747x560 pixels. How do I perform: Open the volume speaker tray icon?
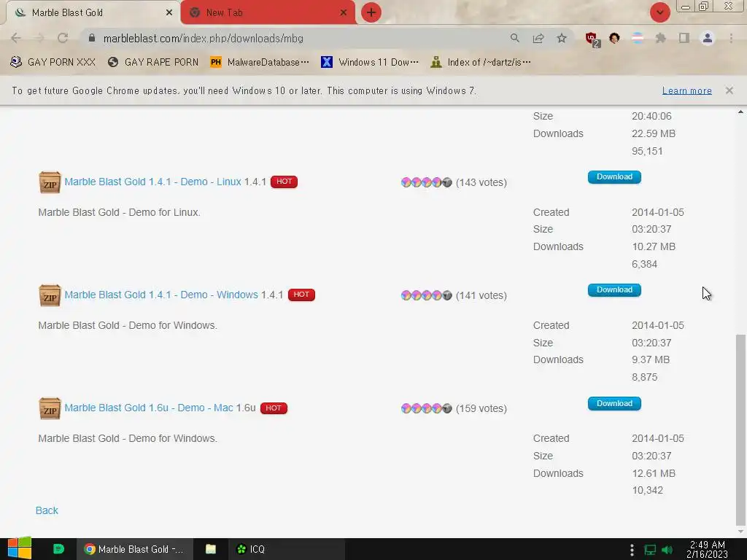[667, 550]
